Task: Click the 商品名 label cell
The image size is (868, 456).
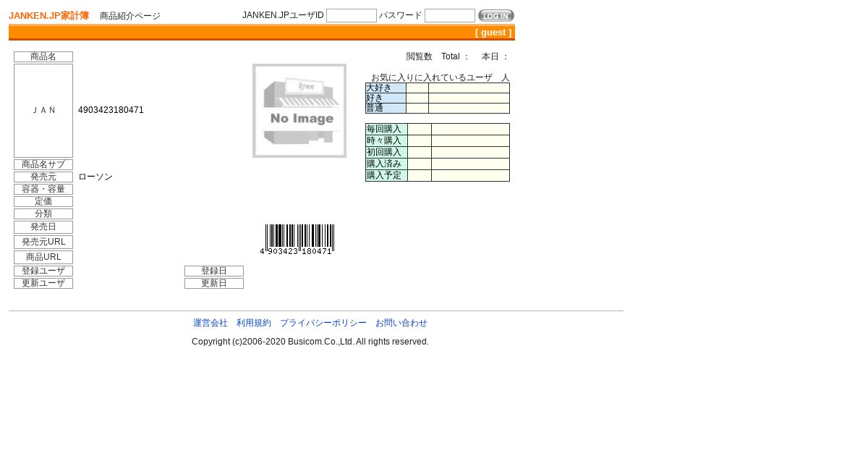Action: pos(43,57)
